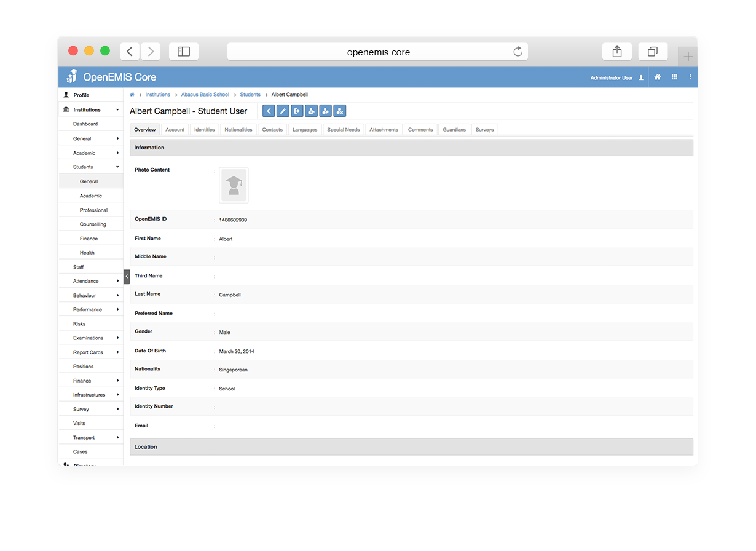Screen dimensions: 756x551
Task: Expand the Report Cards submenu arrow
Action: [x=117, y=352]
